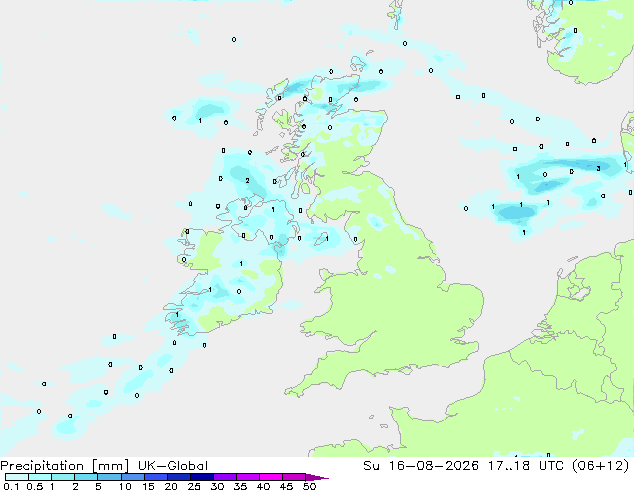Image resolution: width=634 pixels, height=490 pixels.
Task: Click the 0.1–0.5 mm legend color swatch
Action: click(17, 477)
